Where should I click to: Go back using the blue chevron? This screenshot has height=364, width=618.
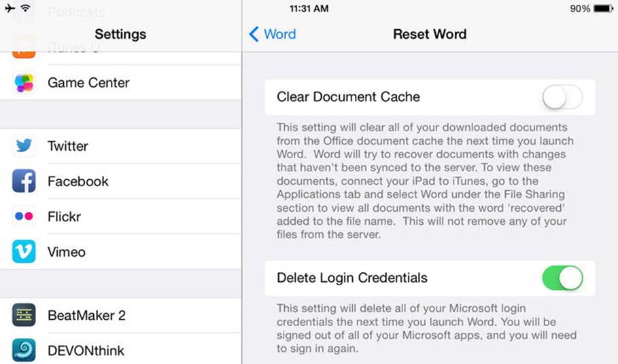click(254, 34)
